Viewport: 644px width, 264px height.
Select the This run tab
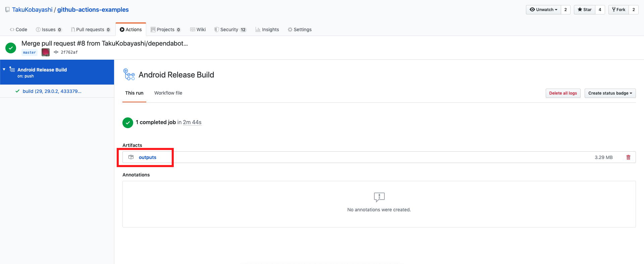tap(134, 93)
